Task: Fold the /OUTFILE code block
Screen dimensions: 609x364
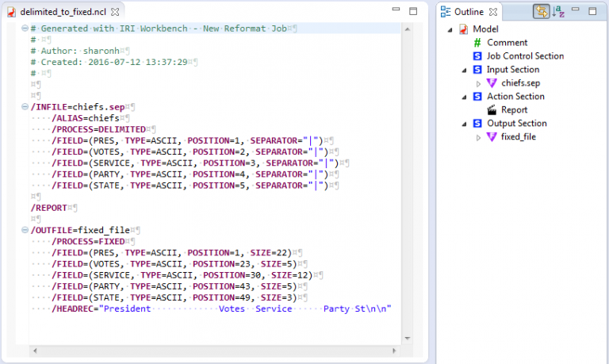Action: (25, 230)
